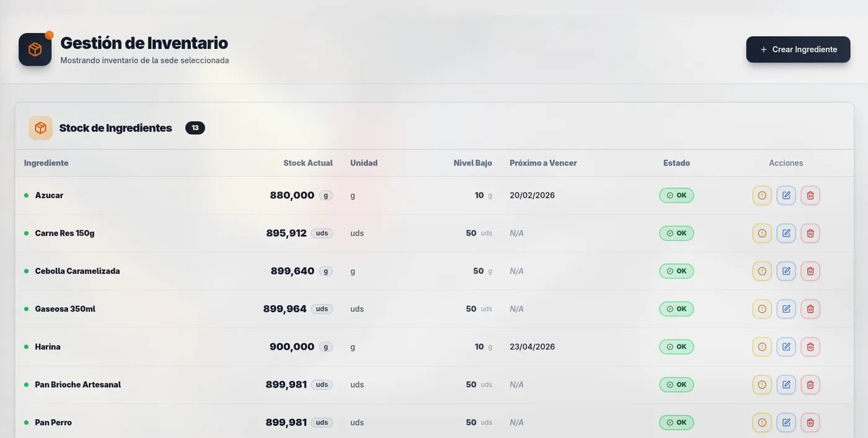868x438 pixels.
Task: Open the alert icon for Pan Perro
Action: [x=762, y=422]
